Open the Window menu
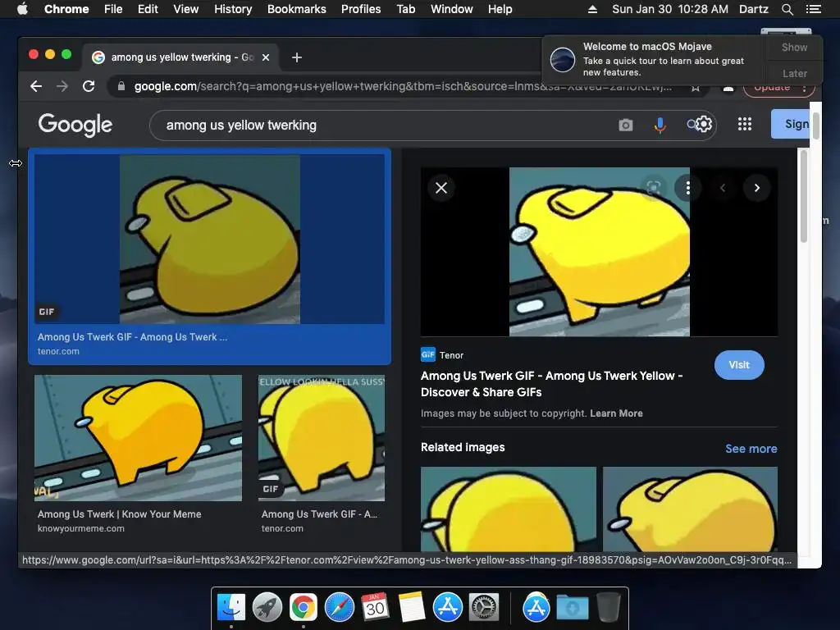The height and width of the screenshot is (630, 840). (x=452, y=9)
